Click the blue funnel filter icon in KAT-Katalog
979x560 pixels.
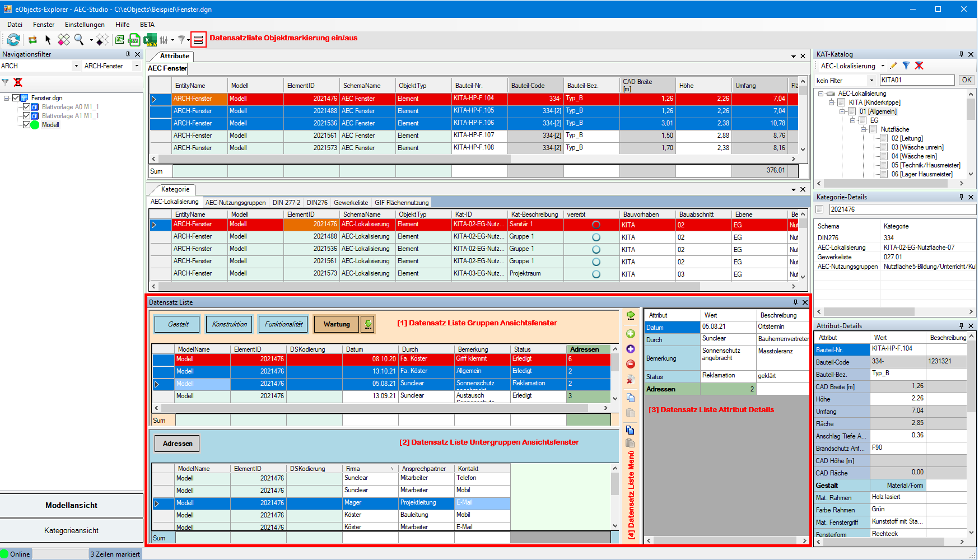[x=906, y=66]
